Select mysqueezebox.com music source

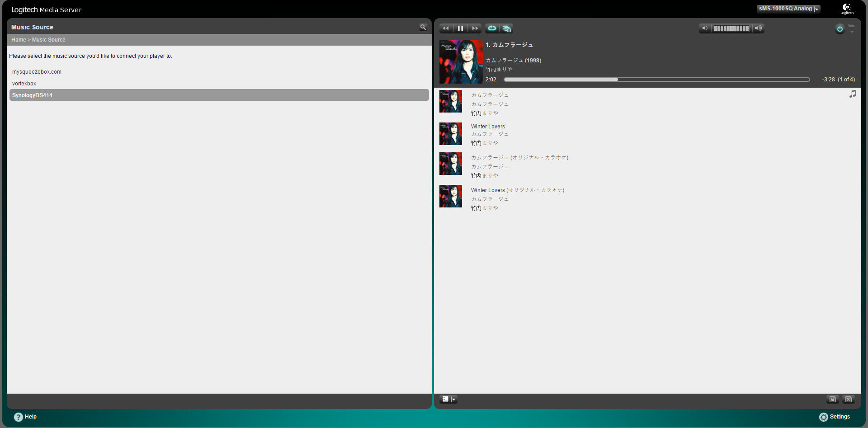[x=37, y=72]
